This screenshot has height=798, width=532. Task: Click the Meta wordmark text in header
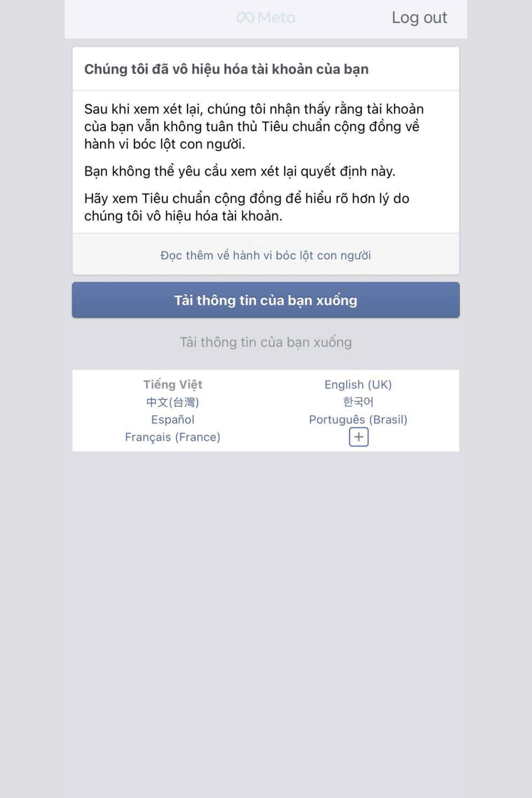coord(276,18)
